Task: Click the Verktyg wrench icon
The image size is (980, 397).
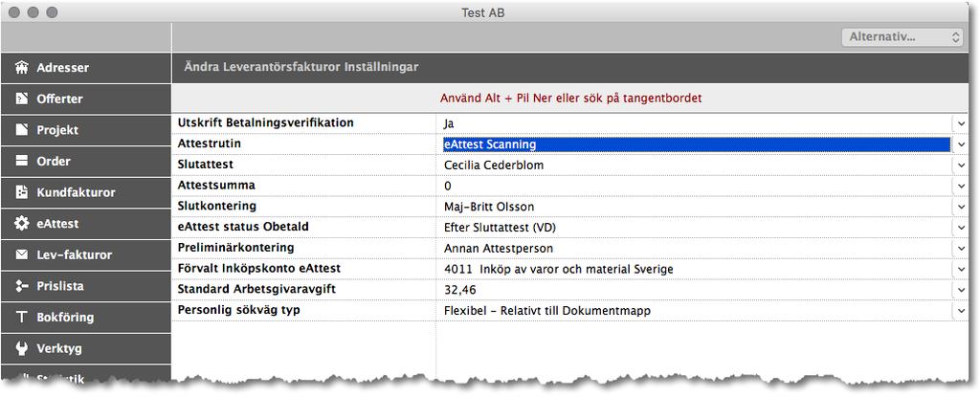Action: (21, 348)
